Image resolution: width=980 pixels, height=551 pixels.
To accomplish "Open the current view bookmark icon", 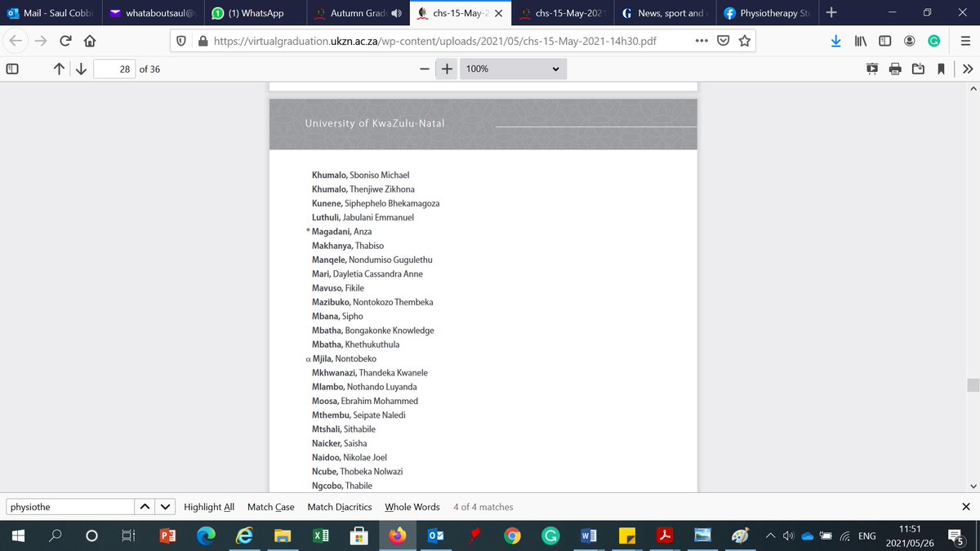I will click(942, 69).
